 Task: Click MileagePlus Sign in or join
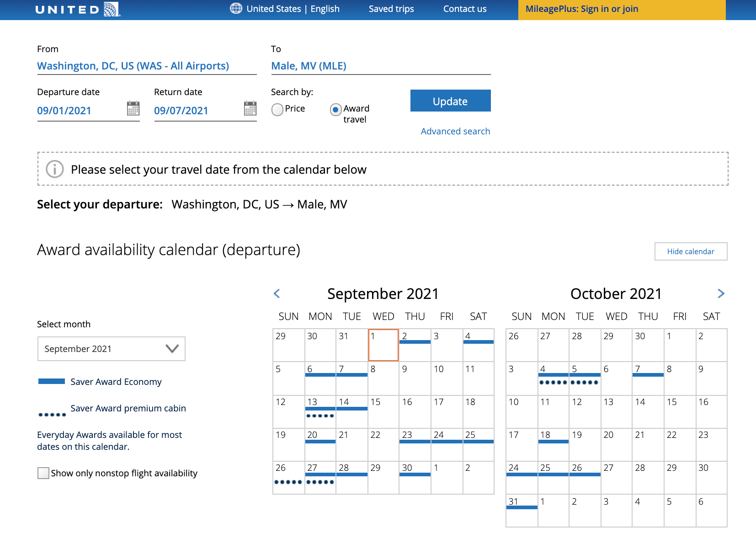(x=581, y=9)
